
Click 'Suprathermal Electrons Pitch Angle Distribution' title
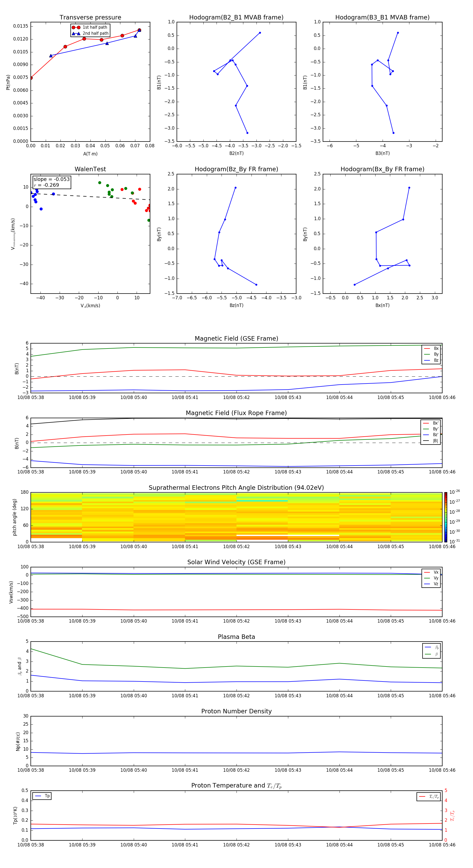(236, 488)
